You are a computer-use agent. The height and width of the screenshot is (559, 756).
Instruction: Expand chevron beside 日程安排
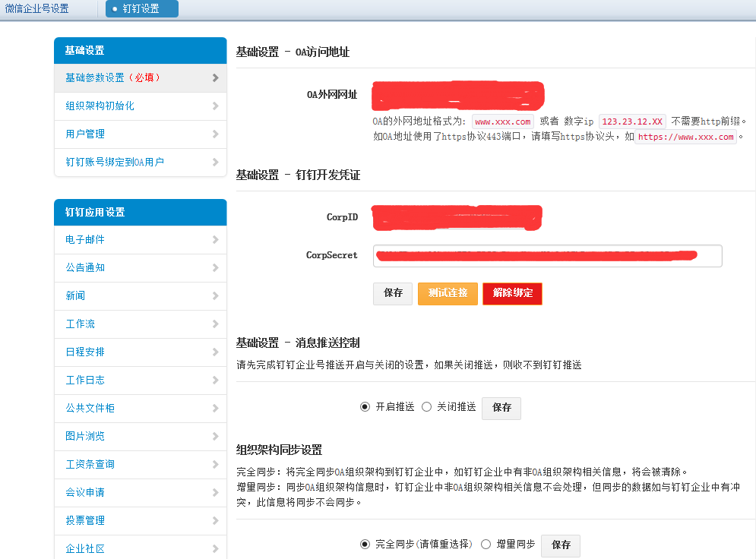(x=216, y=352)
